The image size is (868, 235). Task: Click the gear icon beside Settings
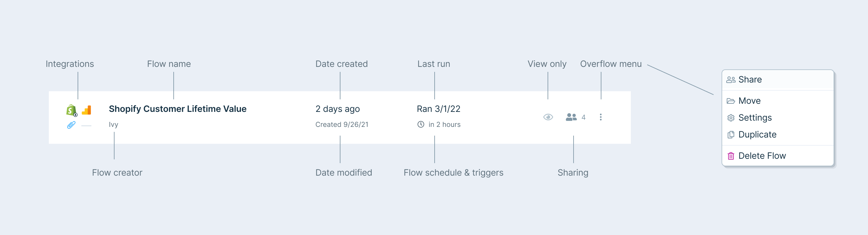pos(731,118)
